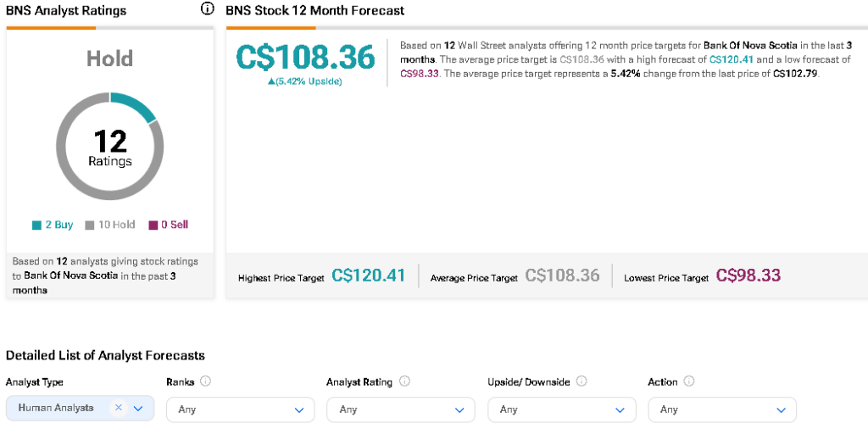Select the BNS Stock 12 Month Forecast heading

[x=315, y=11]
